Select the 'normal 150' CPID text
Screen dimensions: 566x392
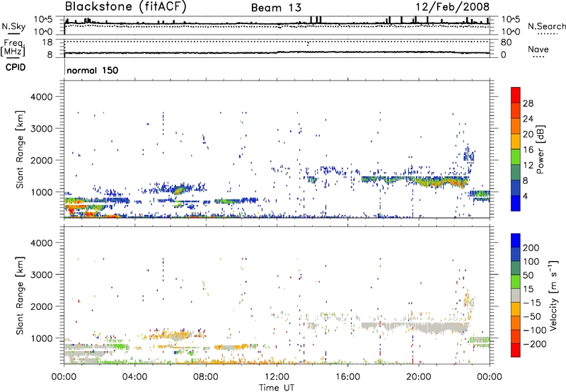(x=93, y=70)
